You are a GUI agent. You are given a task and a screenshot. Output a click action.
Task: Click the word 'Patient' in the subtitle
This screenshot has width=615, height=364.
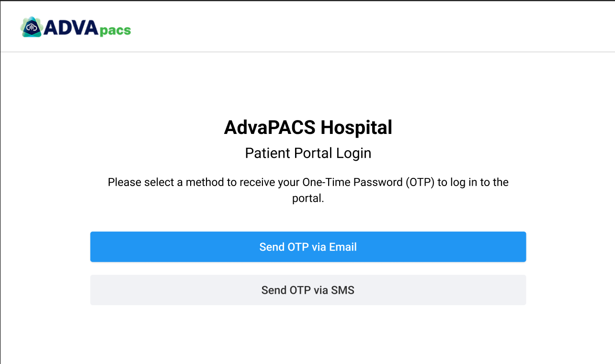(x=264, y=153)
